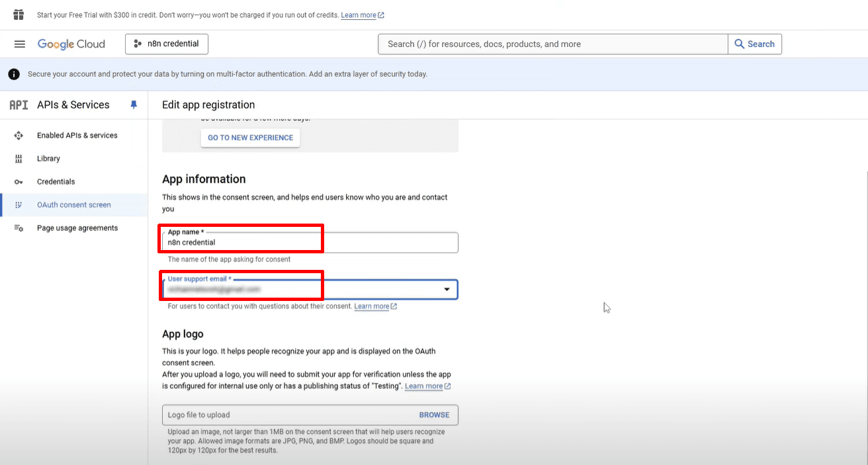Click the Page usage agreements icon
The image size is (868, 465).
pyautogui.click(x=19, y=228)
